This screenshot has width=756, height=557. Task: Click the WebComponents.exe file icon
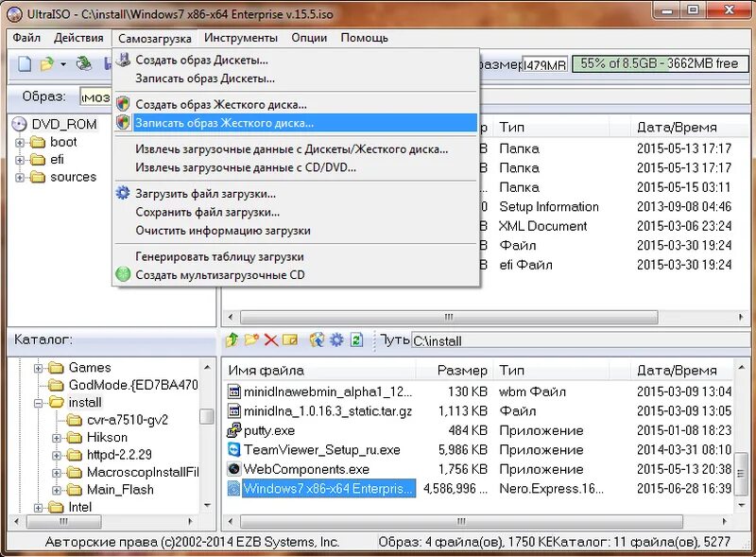233,469
